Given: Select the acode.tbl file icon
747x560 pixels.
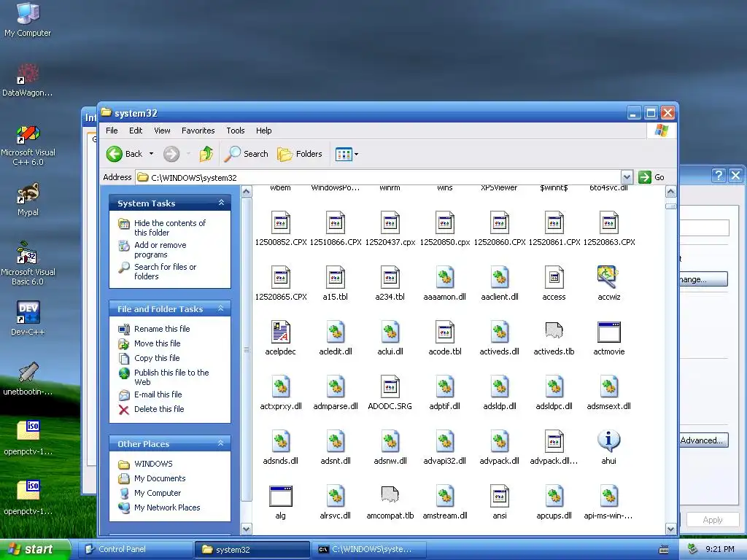Looking at the screenshot, I should coord(444,332).
